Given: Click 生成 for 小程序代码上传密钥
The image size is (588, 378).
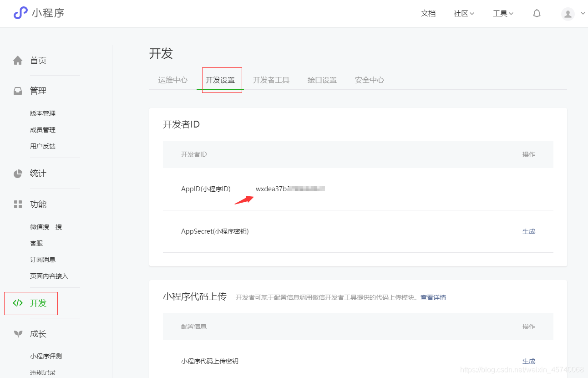Looking at the screenshot, I should (529, 361).
